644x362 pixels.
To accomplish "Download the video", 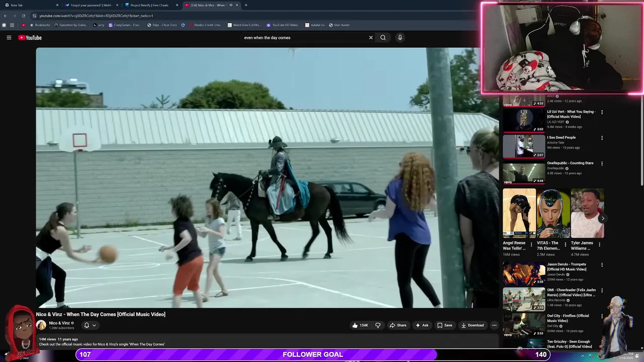I will tap(472, 325).
